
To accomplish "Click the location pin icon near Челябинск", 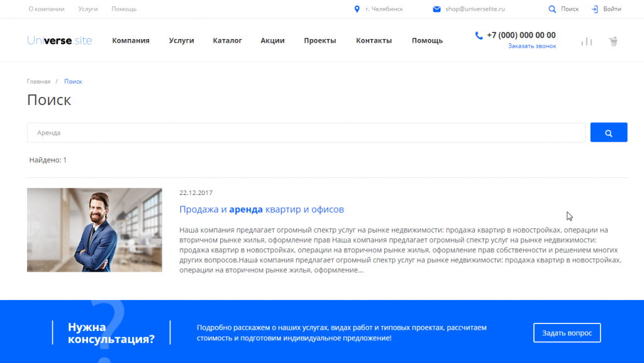I will point(357,9).
